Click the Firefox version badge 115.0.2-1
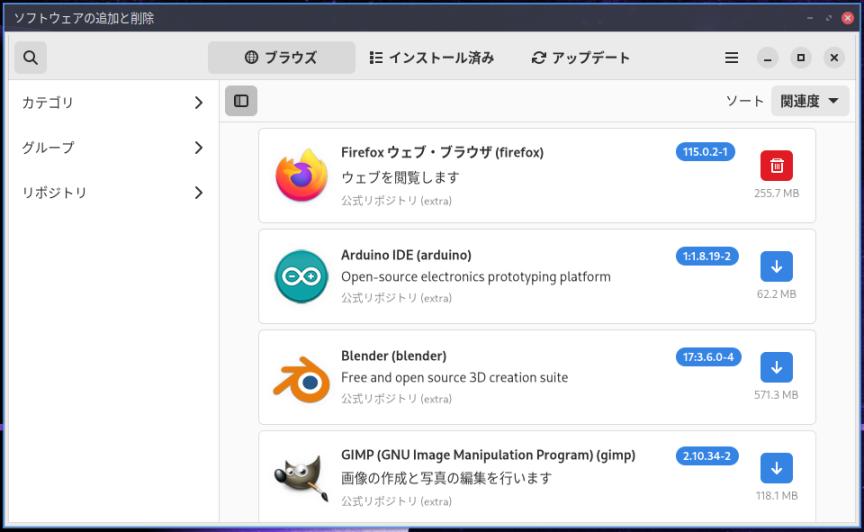This screenshot has width=864, height=532. [705, 152]
